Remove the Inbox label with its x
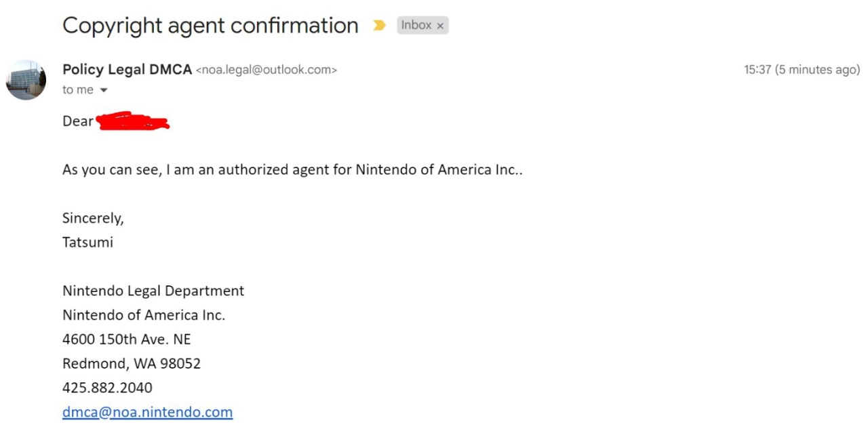Image resolution: width=868 pixels, height=429 pixels. click(x=440, y=26)
